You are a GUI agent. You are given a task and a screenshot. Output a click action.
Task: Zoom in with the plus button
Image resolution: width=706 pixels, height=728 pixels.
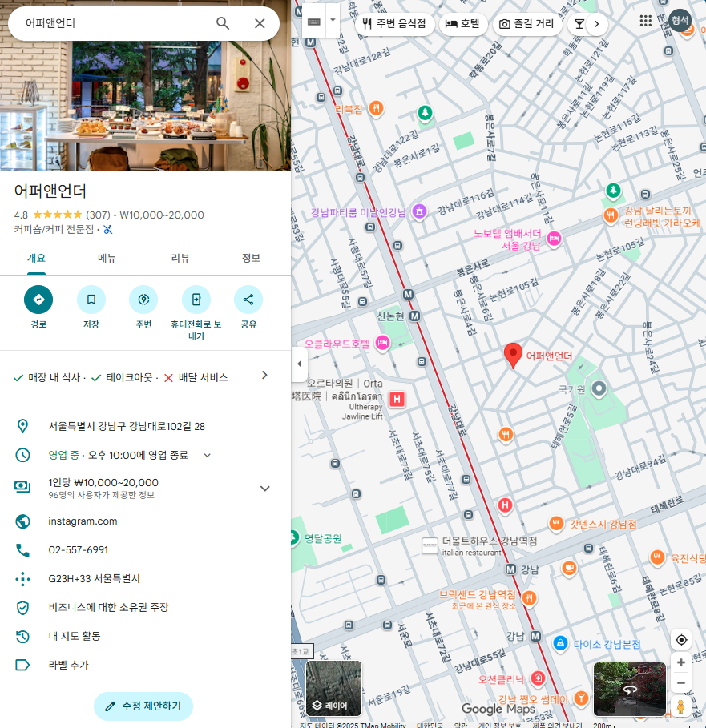click(681, 662)
